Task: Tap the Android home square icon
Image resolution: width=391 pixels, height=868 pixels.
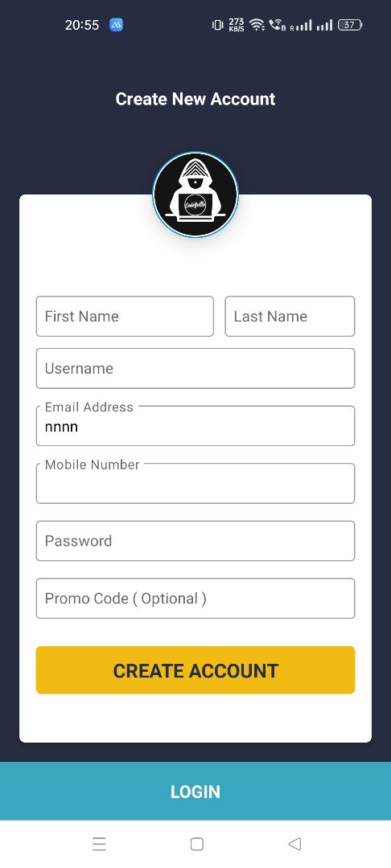Action: 196,844
